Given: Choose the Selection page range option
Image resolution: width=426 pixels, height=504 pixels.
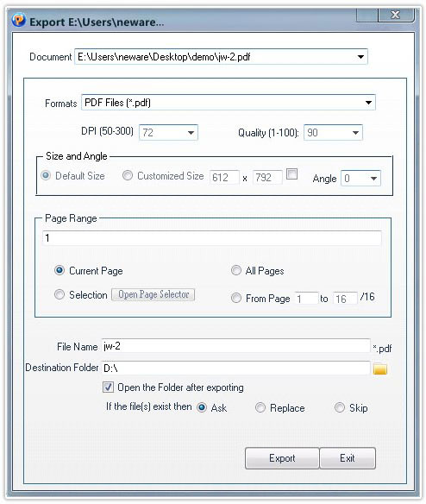Looking at the screenshot, I should [60, 294].
